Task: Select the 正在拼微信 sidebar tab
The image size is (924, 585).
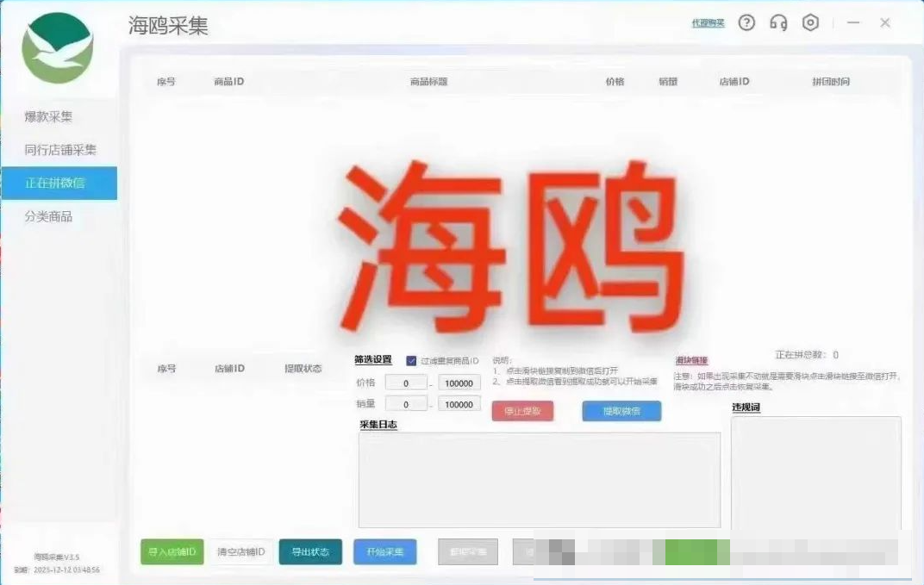Action: tap(59, 184)
